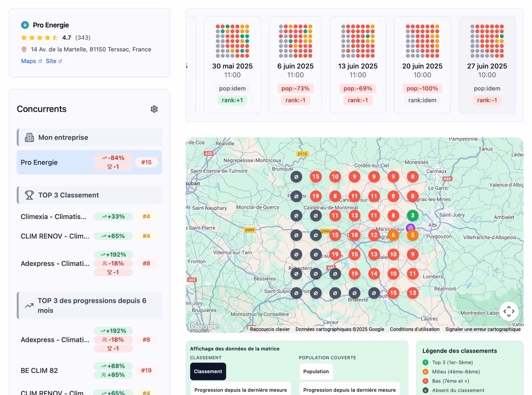Click the pop:-69% badge on 13 juin card

coord(358,88)
